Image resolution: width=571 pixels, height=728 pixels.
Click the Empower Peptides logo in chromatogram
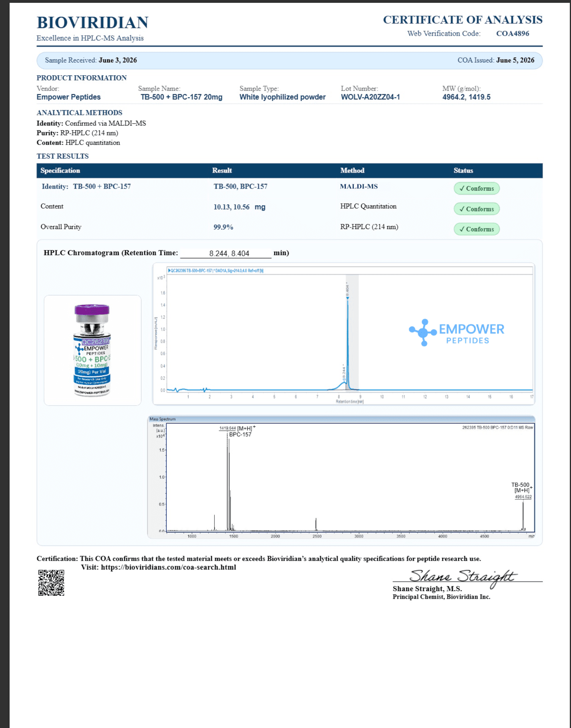point(456,333)
